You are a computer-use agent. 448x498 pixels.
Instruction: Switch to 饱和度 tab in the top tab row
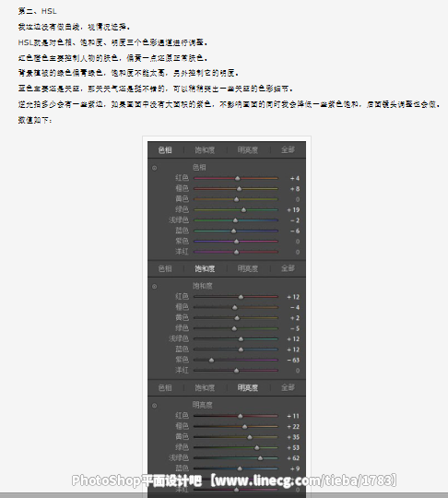205,150
